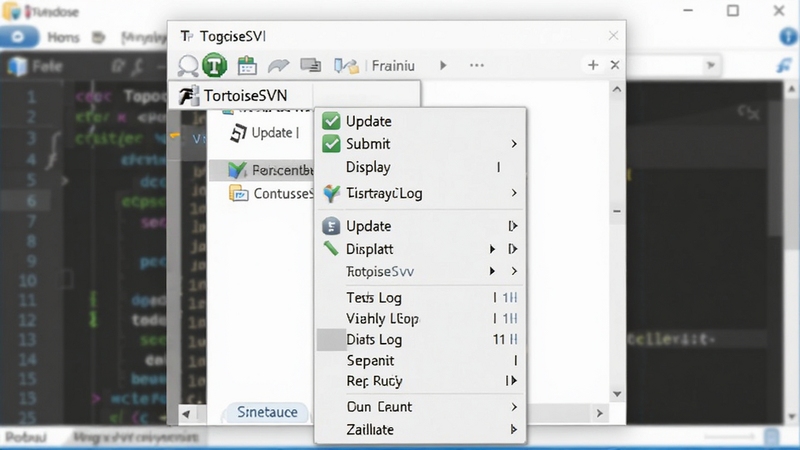Expand the TisrtraytLog submenu arrow

(514, 193)
